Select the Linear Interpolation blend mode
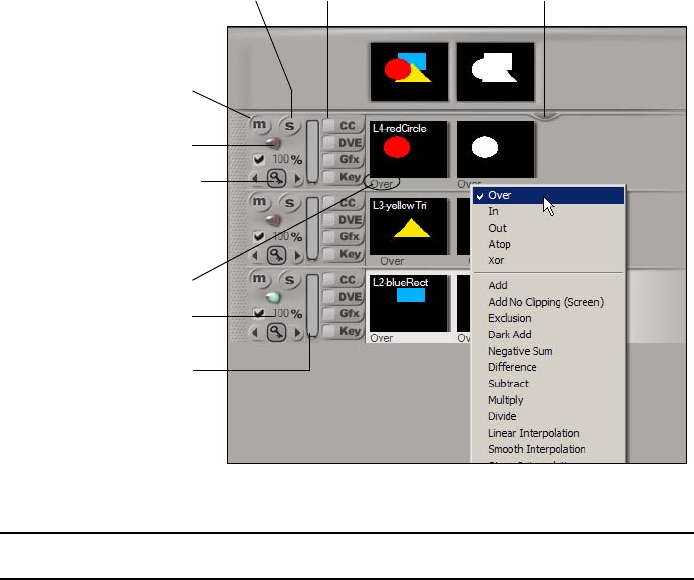Image resolution: width=694 pixels, height=580 pixels. click(548, 433)
